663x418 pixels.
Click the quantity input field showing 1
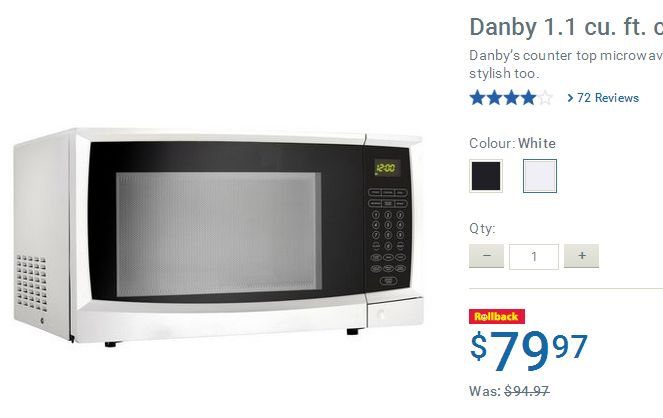tap(534, 257)
